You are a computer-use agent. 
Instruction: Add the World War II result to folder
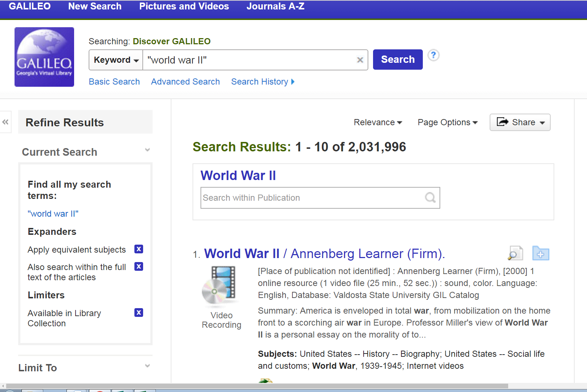click(541, 253)
